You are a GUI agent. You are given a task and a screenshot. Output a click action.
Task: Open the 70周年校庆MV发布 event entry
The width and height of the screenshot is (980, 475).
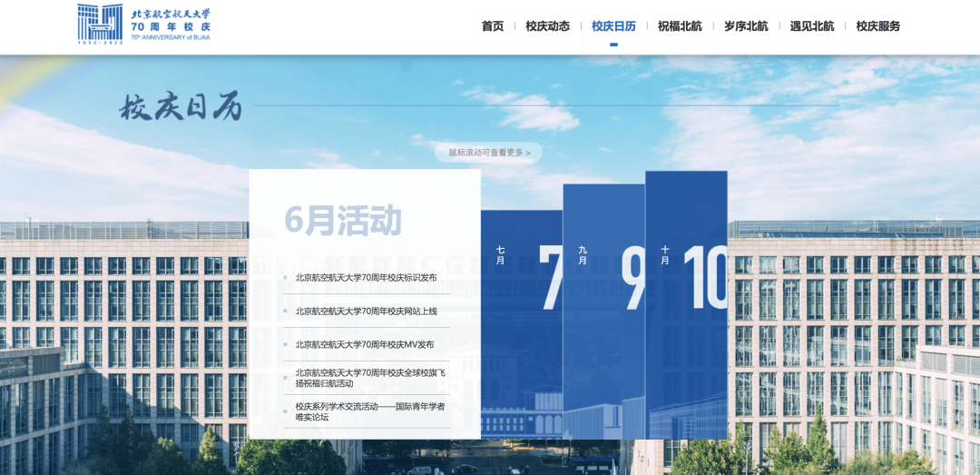364,345
